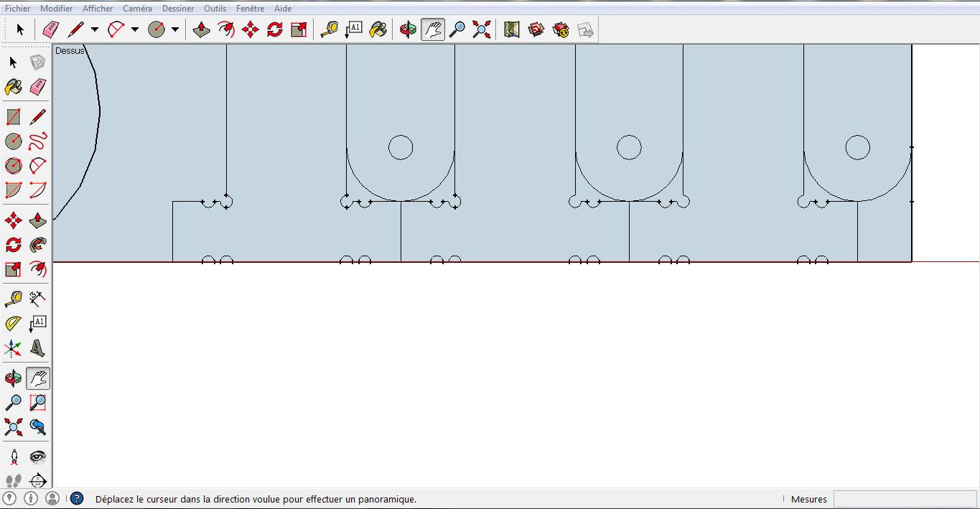Screen dimensions: 980x509
Task: Open the Extension Warehouse icon
Action: click(x=561, y=29)
